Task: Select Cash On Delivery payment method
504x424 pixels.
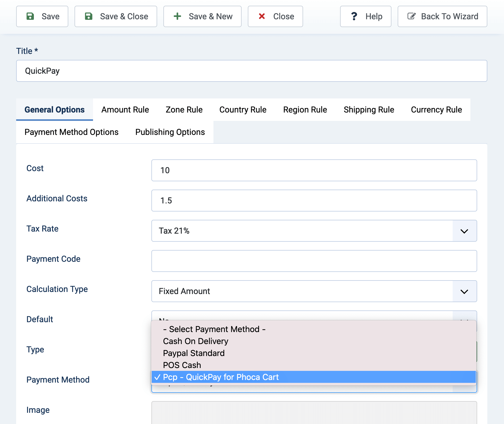Action: pos(195,341)
